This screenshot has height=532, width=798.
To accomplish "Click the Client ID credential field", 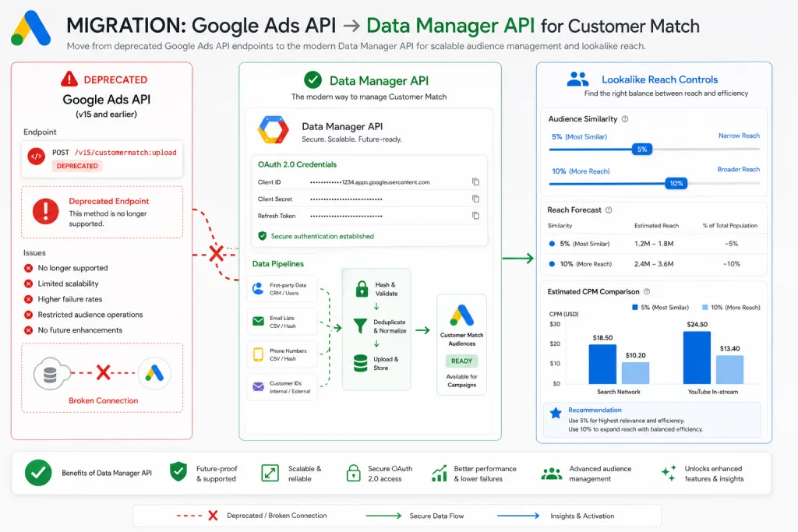I will pos(370,182).
